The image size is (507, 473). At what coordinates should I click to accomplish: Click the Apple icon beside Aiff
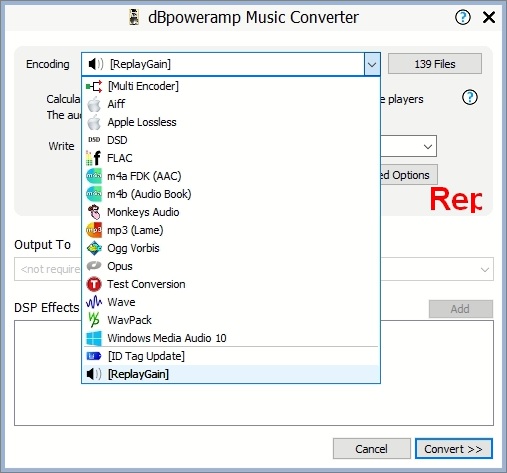pos(94,104)
